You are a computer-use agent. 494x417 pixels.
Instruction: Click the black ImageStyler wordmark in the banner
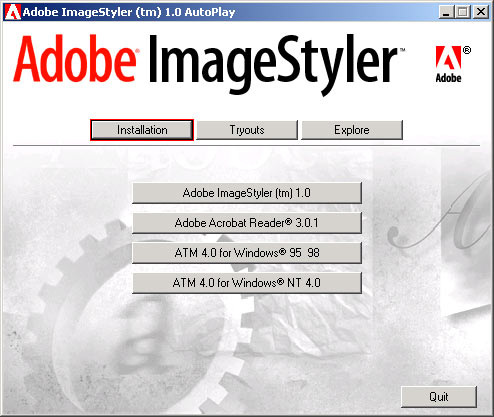[x=273, y=64]
